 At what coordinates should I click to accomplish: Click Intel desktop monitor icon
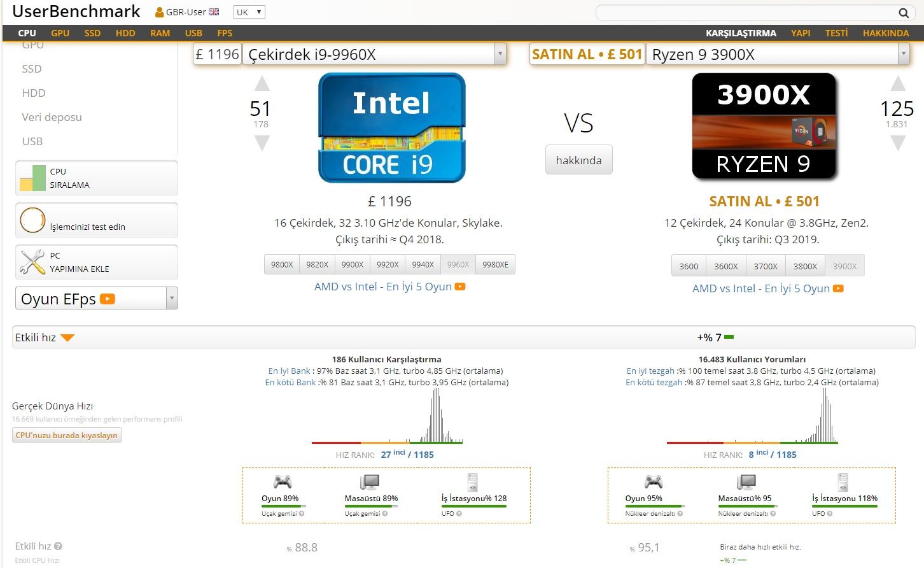[370, 481]
